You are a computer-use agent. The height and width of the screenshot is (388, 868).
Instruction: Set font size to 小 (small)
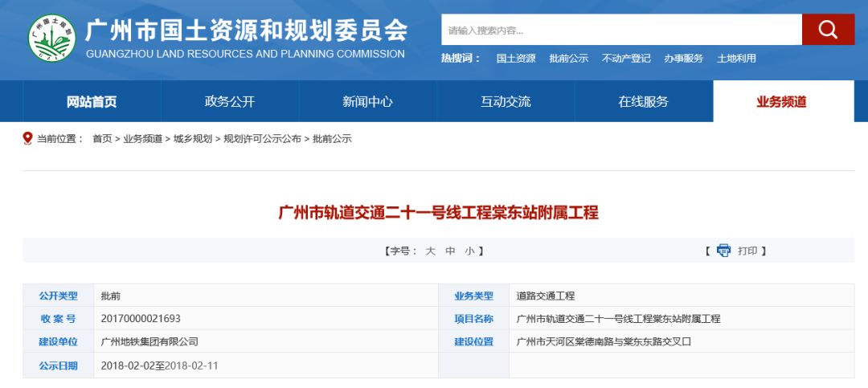click(x=469, y=251)
